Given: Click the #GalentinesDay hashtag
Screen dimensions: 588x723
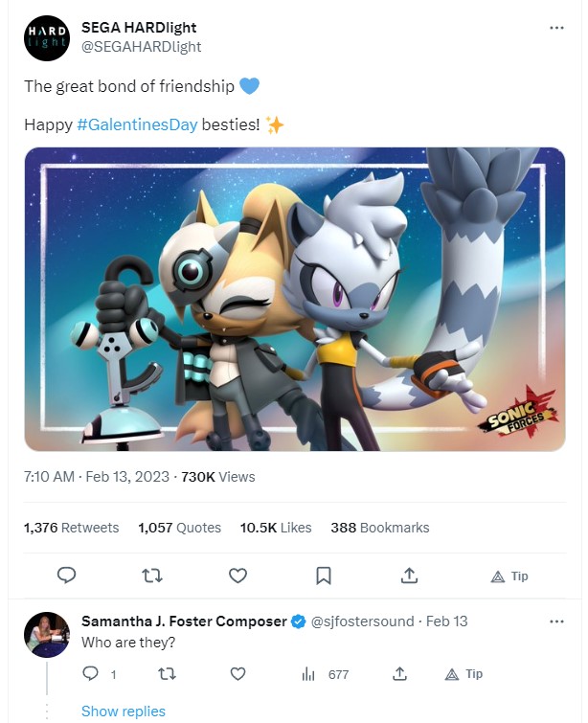Looking at the screenshot, I should click(x=137, y=124).
